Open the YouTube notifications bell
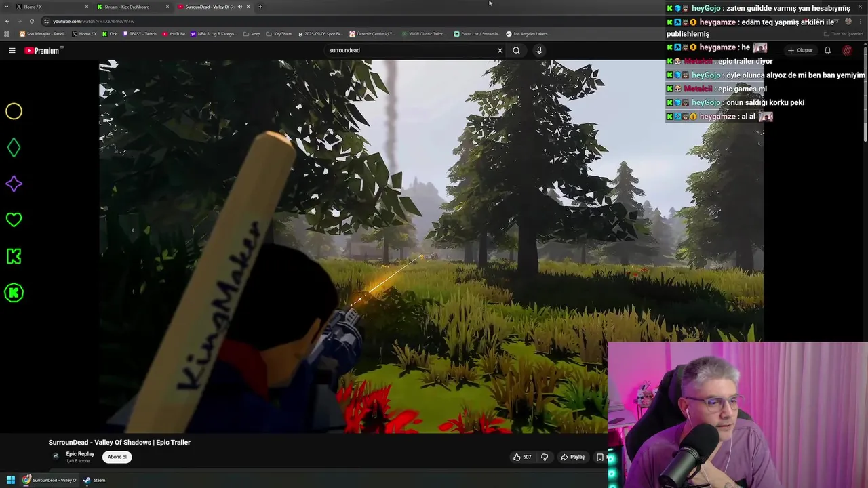 [x=827, y=50]
